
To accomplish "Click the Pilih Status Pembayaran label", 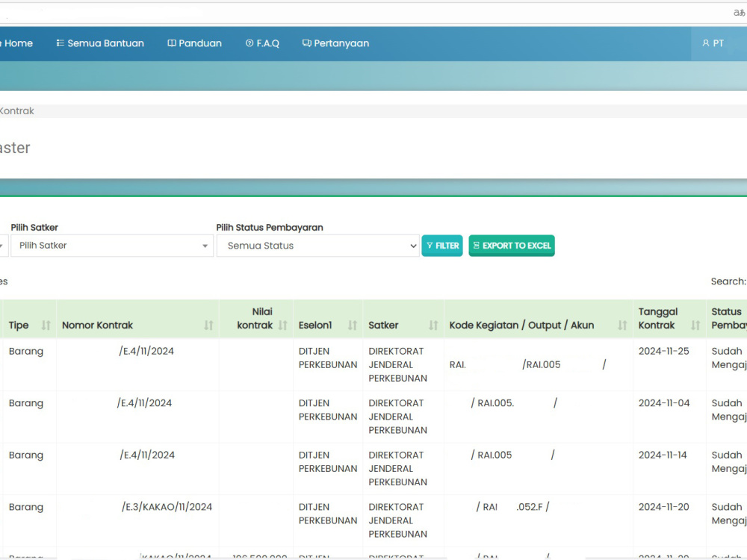I will (x=270, y=228).
